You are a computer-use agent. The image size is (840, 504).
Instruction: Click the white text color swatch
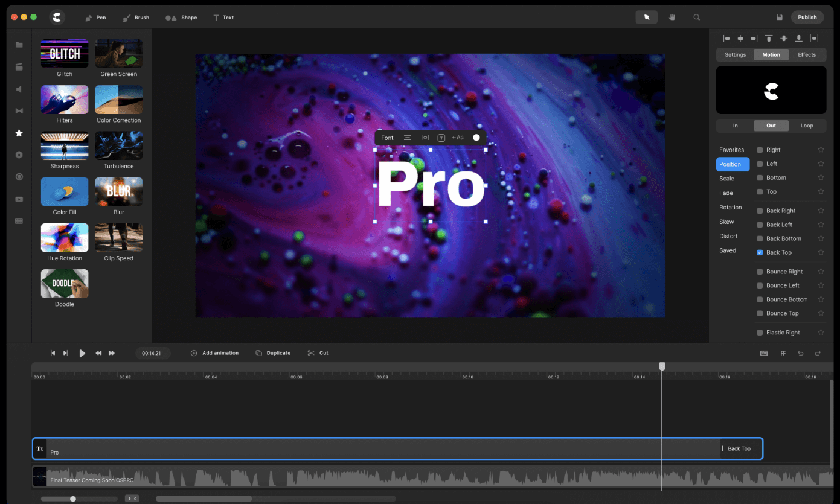click(x=476, y=138)
